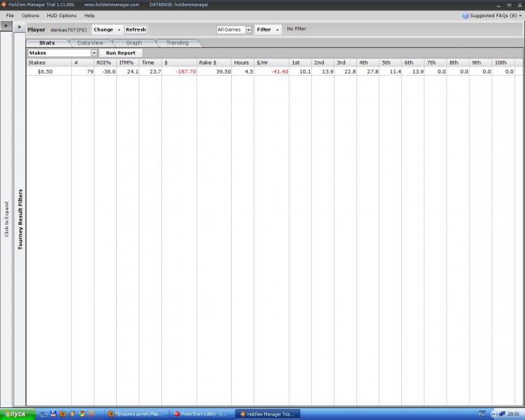The image size is (525, 420).
Task: Click the Firefox quick launch icon
Action: click(62, 414)
